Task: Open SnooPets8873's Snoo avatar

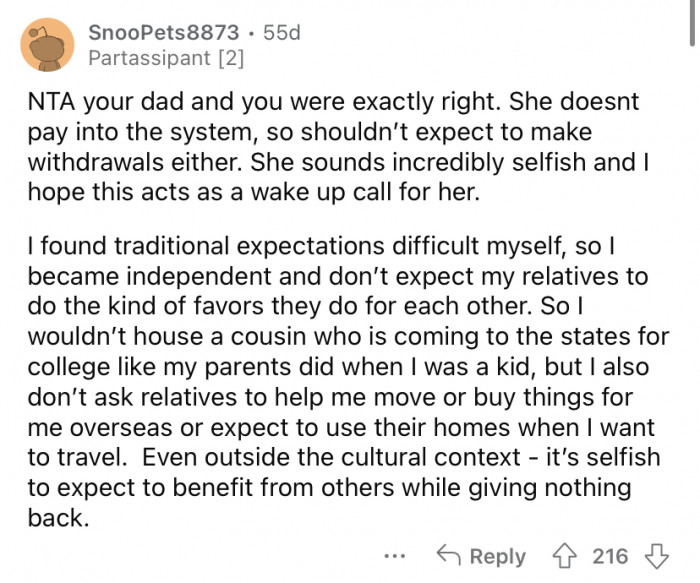Action: click(46, 45)
